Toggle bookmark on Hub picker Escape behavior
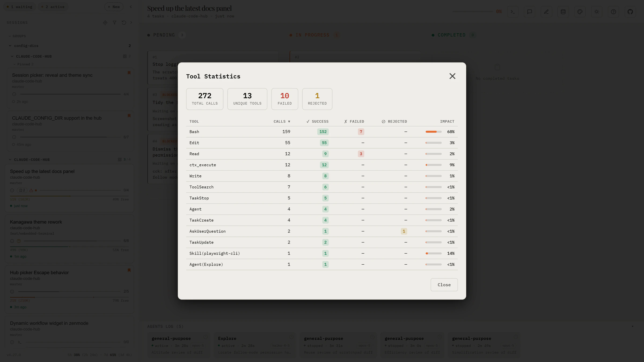Screen dimensions: 644x362 [x=129, y=270]
